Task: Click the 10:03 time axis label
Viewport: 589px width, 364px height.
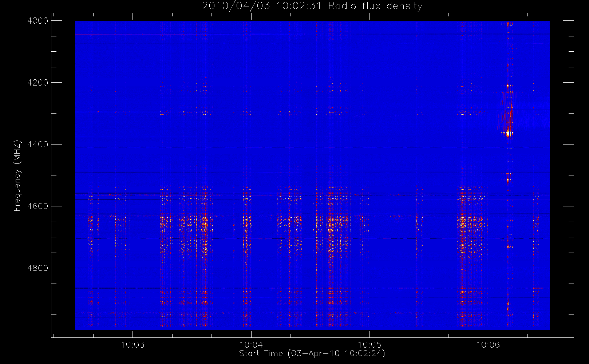Action: (x=133, y=345)
